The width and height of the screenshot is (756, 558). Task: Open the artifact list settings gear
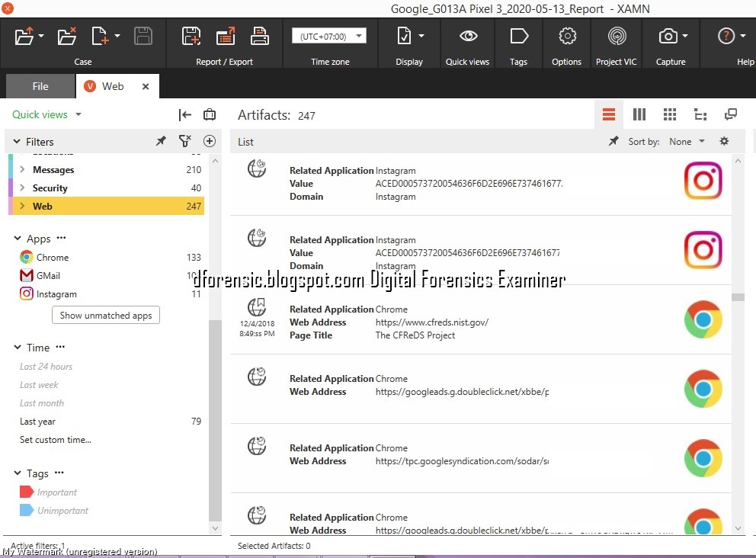pyautogui.click(x=724, y=141)
